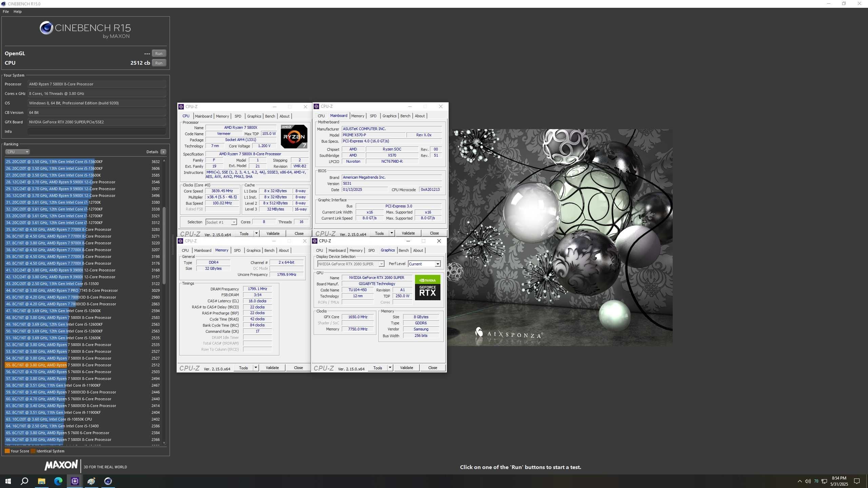This screenshot has width=868, height=488.
Task: Click Processor field AMD Ryzen 7 5800X
Action: pos(97,84)
